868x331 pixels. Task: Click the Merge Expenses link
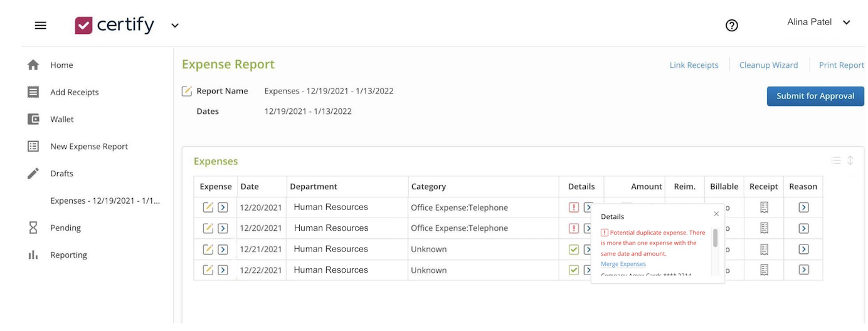(623, 264)
